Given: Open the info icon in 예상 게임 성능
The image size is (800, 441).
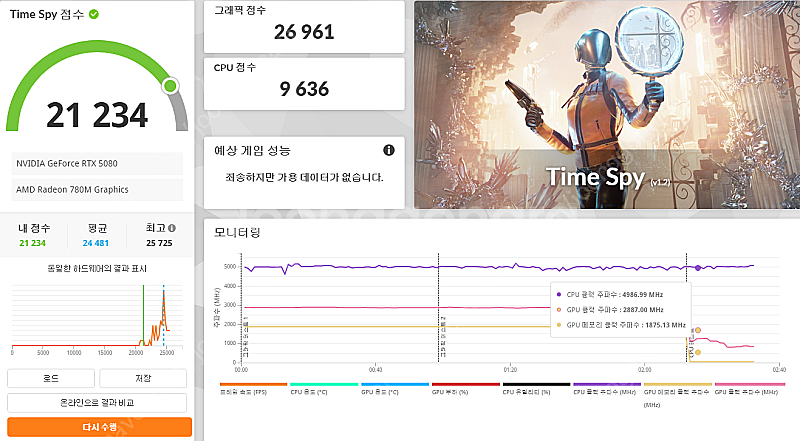Looking at the screenshot, I should click(x=389, y=150).
